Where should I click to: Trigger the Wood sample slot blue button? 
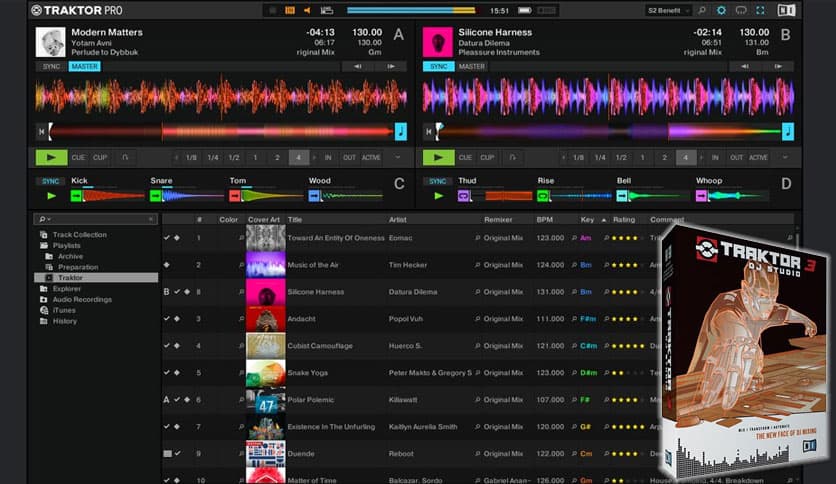click(314, 196)
